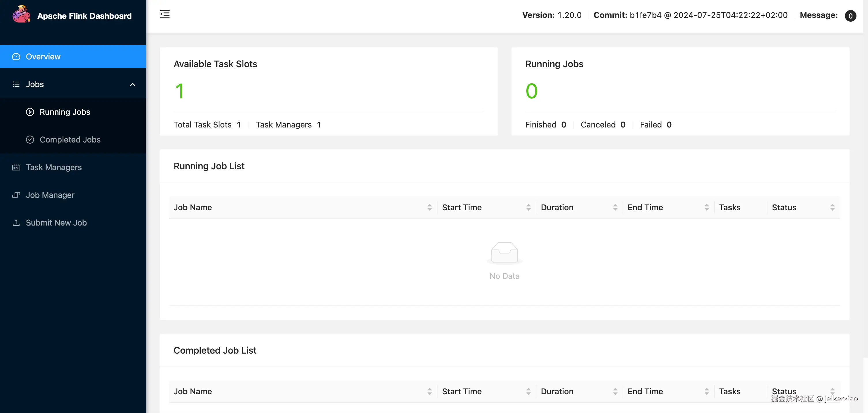Click the Job Manager build icon
Viewport: 868px width, 413px height.
[x=16, y=195]
